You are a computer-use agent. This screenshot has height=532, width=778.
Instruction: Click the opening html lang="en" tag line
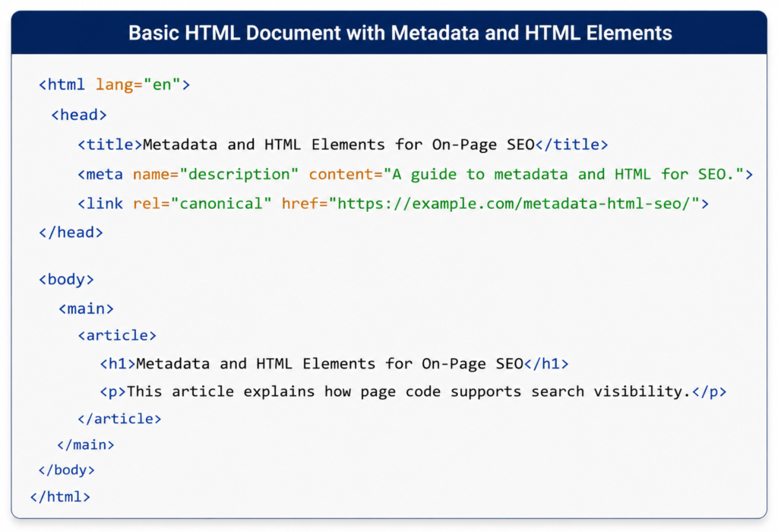pos(114,85)
